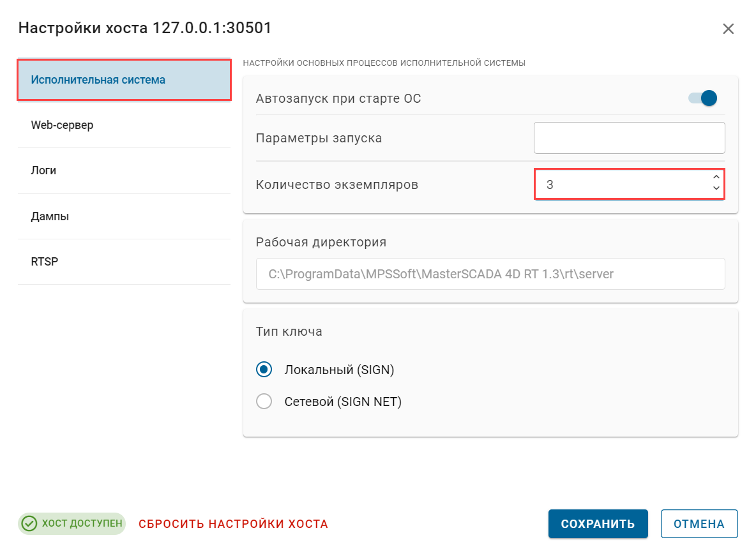Select the Сетевой (SIGN NET) key type

[x=264, y=401]
